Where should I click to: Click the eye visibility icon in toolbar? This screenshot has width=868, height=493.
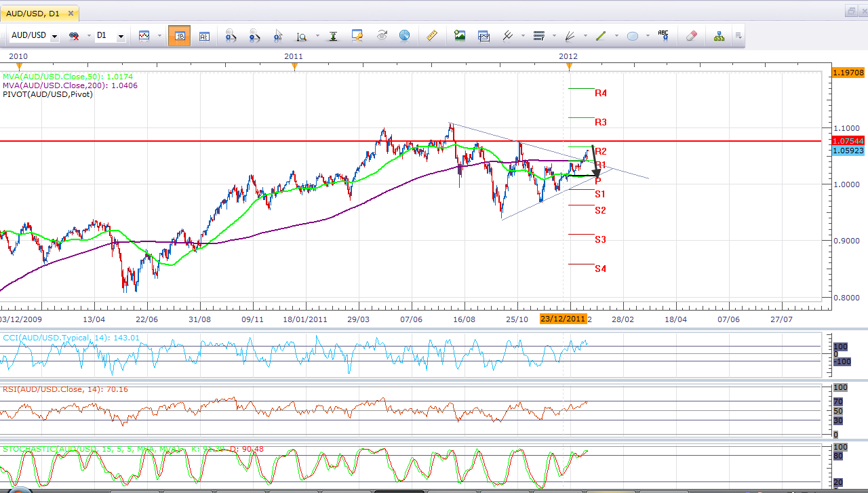pyautogui.click(x=382, y=35)
